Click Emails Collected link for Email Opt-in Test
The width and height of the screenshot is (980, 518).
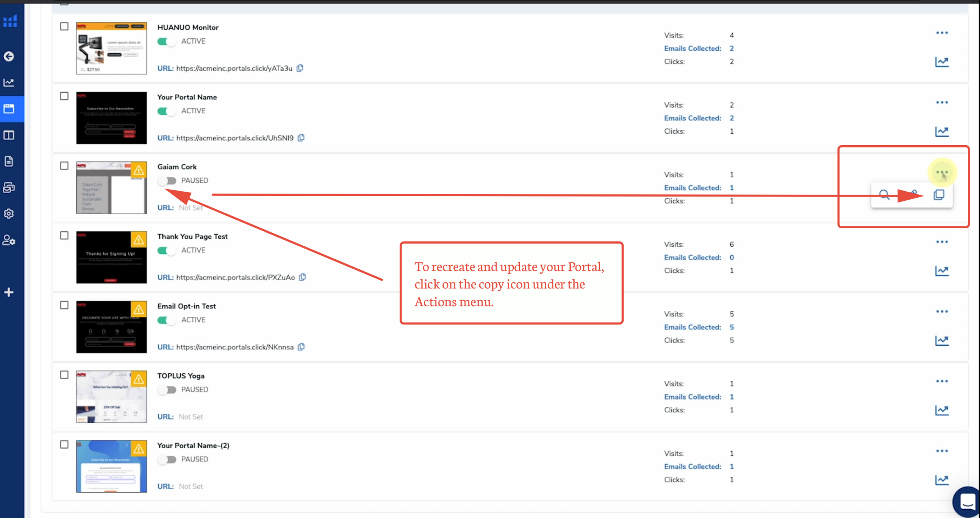tap(692, 327)
